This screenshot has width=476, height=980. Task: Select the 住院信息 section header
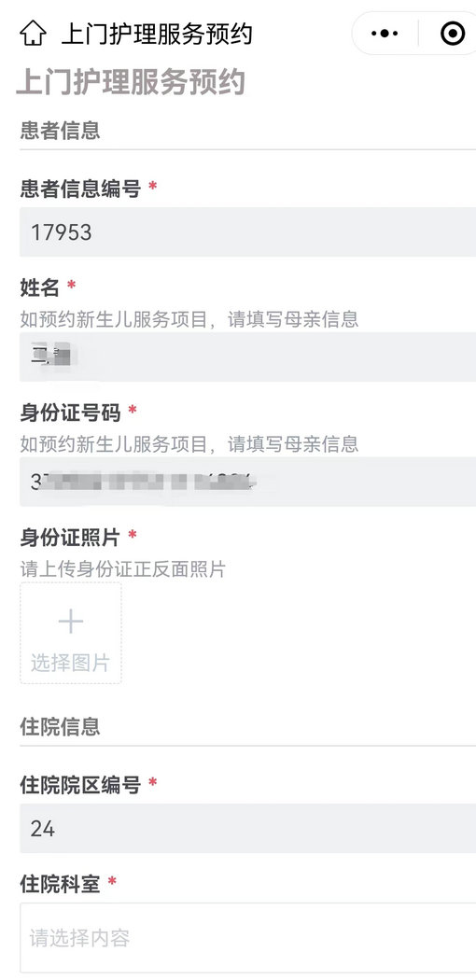60,727
